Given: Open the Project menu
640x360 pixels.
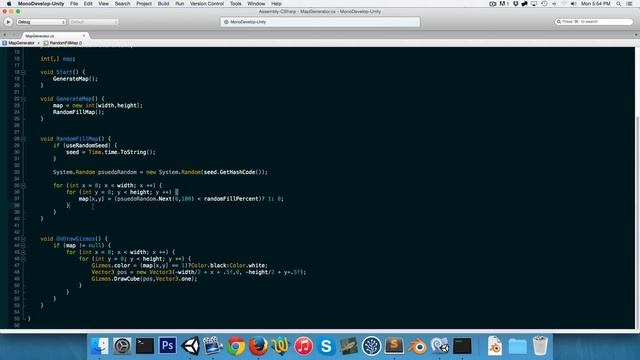Looking at the screenshot, I should [x=144, y=4].
